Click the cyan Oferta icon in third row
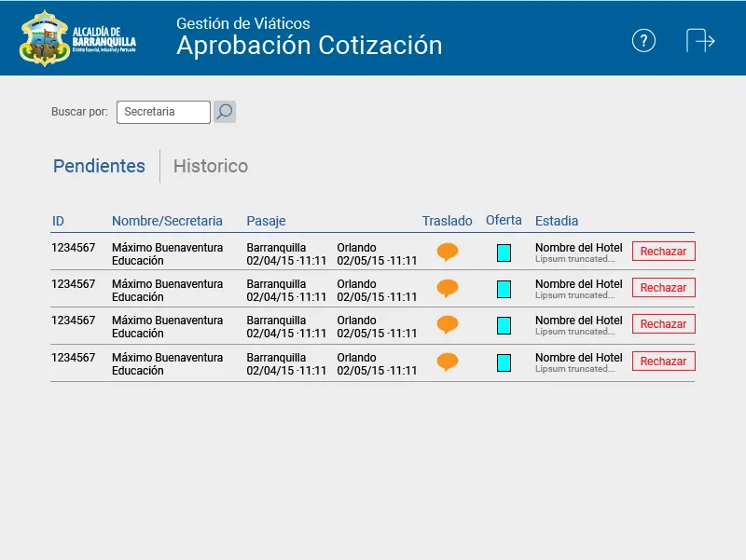746x560 pixels. pyautogui.click(x=504, y=325)
